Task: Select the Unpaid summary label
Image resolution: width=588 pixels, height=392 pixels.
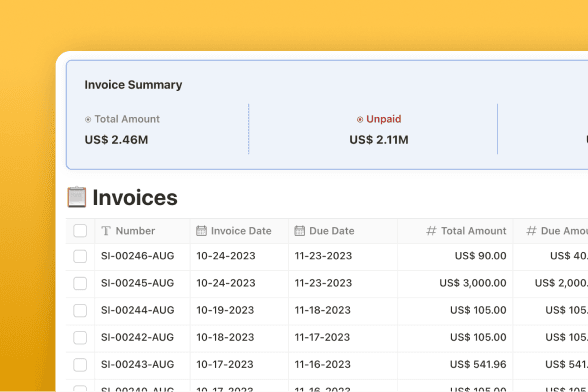Action: (x=384, y=119)
